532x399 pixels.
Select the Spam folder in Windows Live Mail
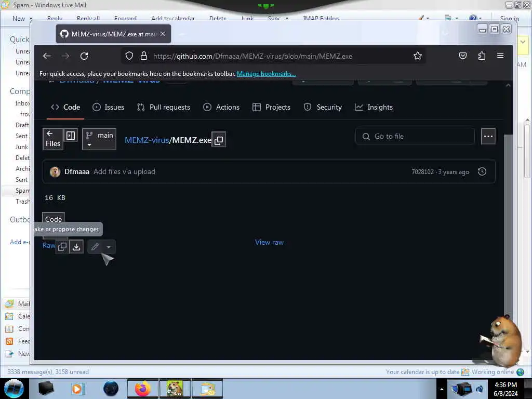click(22, 191)
